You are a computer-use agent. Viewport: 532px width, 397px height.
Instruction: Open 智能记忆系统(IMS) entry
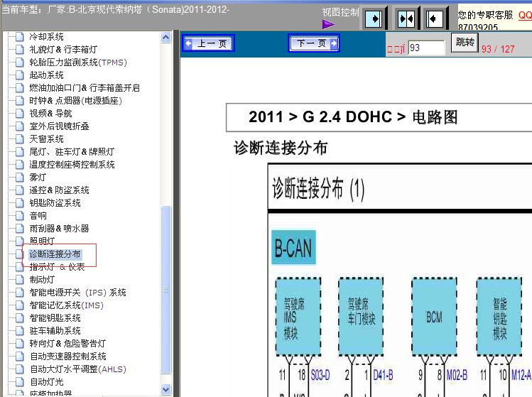tap(67, 305)
